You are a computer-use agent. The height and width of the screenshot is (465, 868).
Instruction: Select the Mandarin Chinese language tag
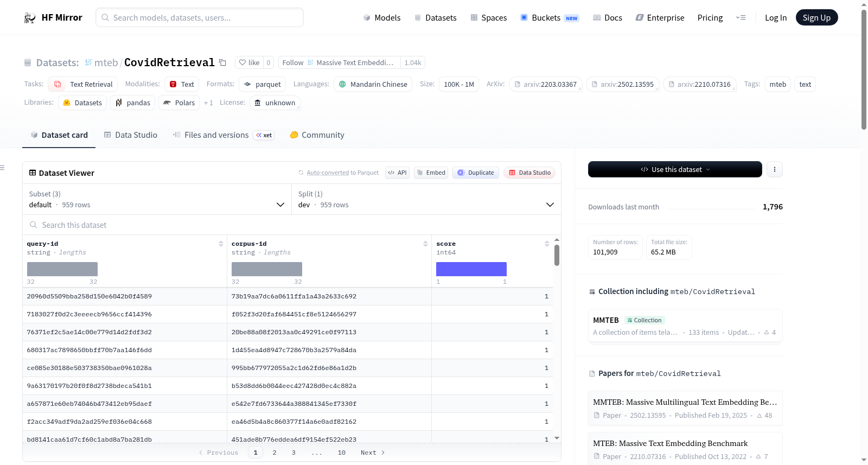click(x=373, y=84)
